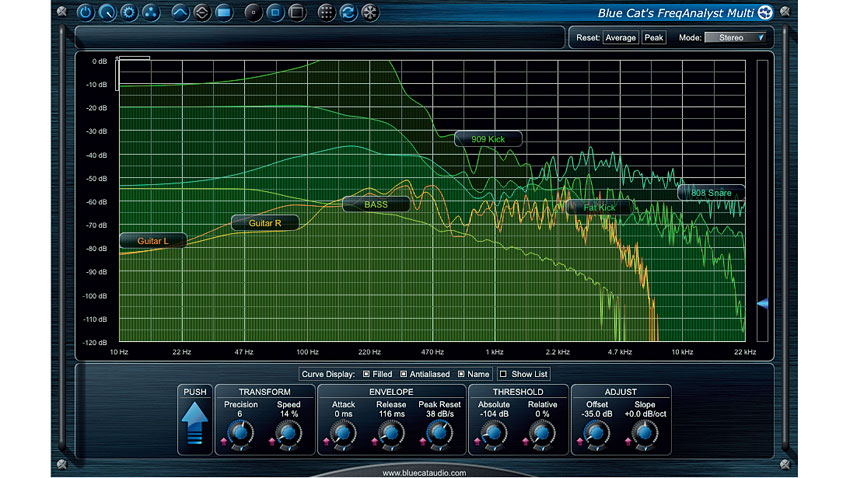The width and height of the screenshot is (850, 478).
Task: Open small menu arrow under Speed knob
Action: [289, 449]
